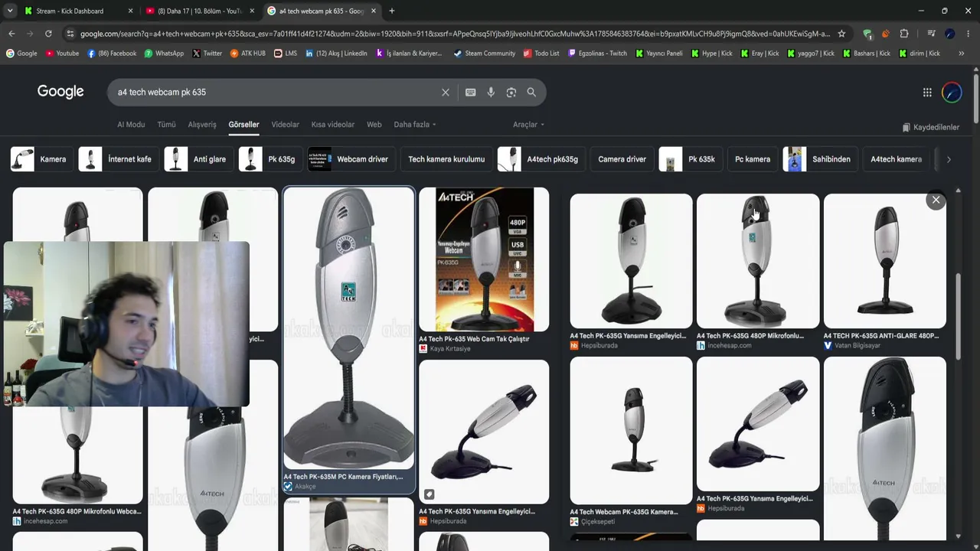Open the Todo List bookmark
This screenshot has height=551, width=980.
click(541, 54)
